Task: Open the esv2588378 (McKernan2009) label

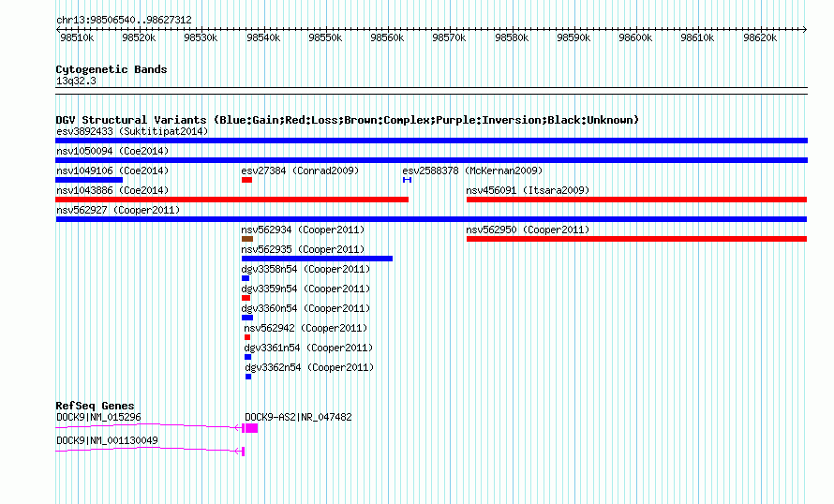Action: pos(472,170)
